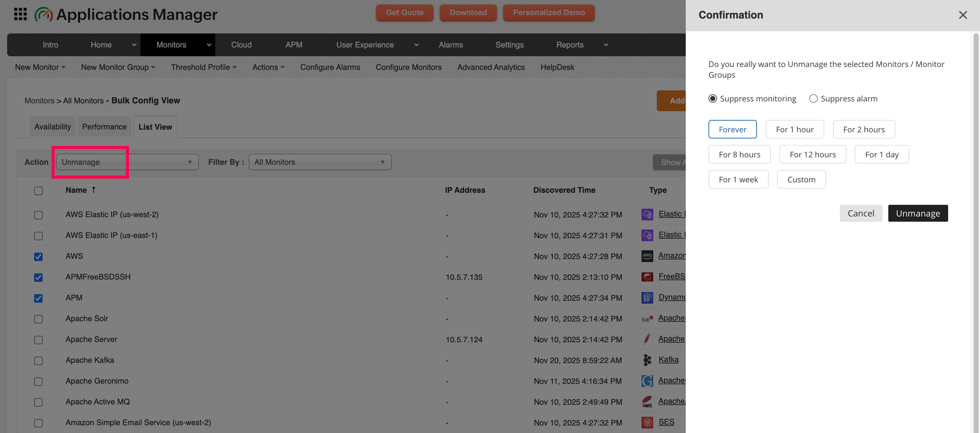Click the Get Quote button
The image size is (980, 433).
404,12
